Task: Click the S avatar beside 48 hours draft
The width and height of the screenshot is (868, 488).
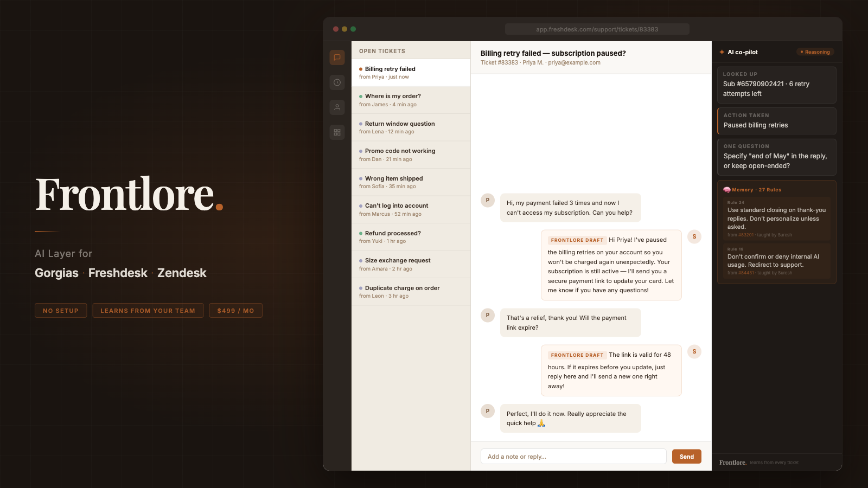Action: pyautogui.click(x=694, y=351)
